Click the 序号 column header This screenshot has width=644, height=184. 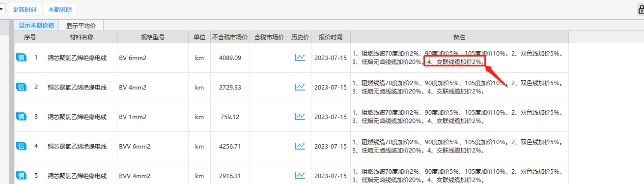(30, 37)
